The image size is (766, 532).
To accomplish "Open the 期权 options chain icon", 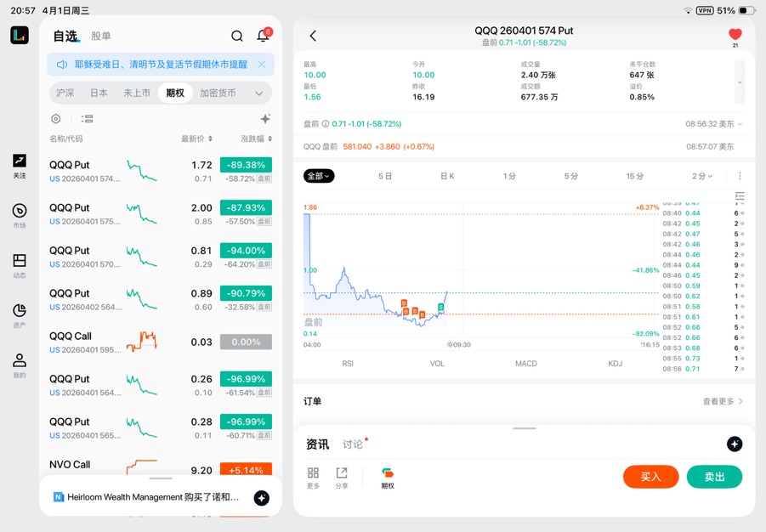I will click(x=388, y=478).
